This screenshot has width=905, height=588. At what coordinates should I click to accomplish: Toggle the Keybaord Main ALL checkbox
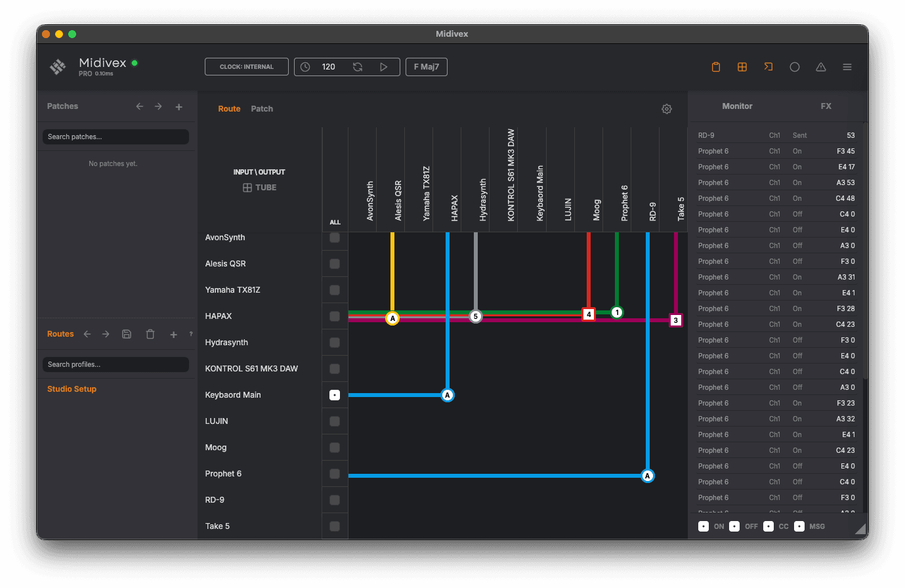pos(335,394)
